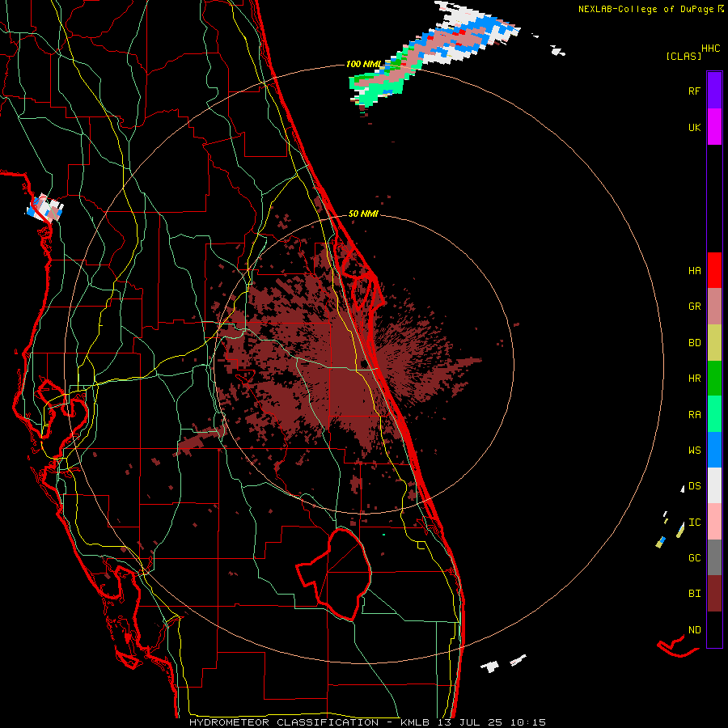The width and height of the screenshot is (728, 728).
Task: Click the small echo on the northwest Gulf coast
Action: pyautogui.click(x=45, y=208)
